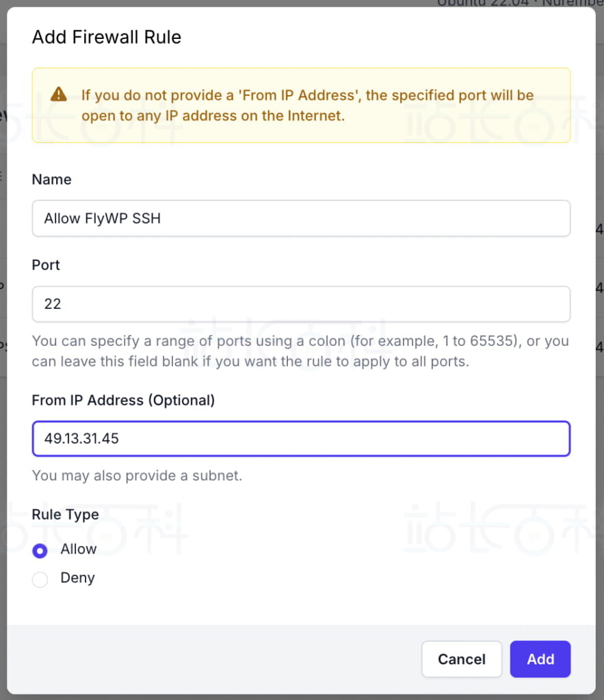This screenshot has width=604, height=700.
Task: Click the yellow warning banner message text
Action: tap(307, 105)
